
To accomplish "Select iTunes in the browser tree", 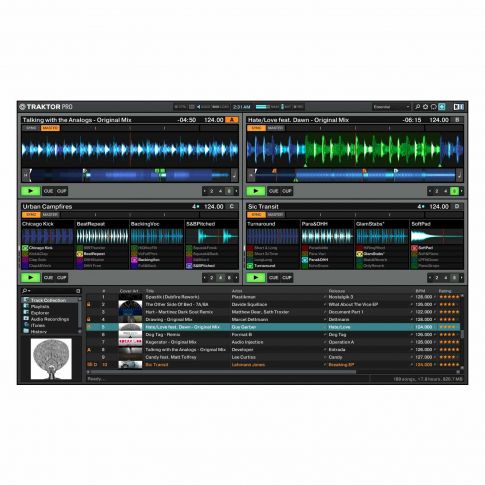I will tap(38, 325).
